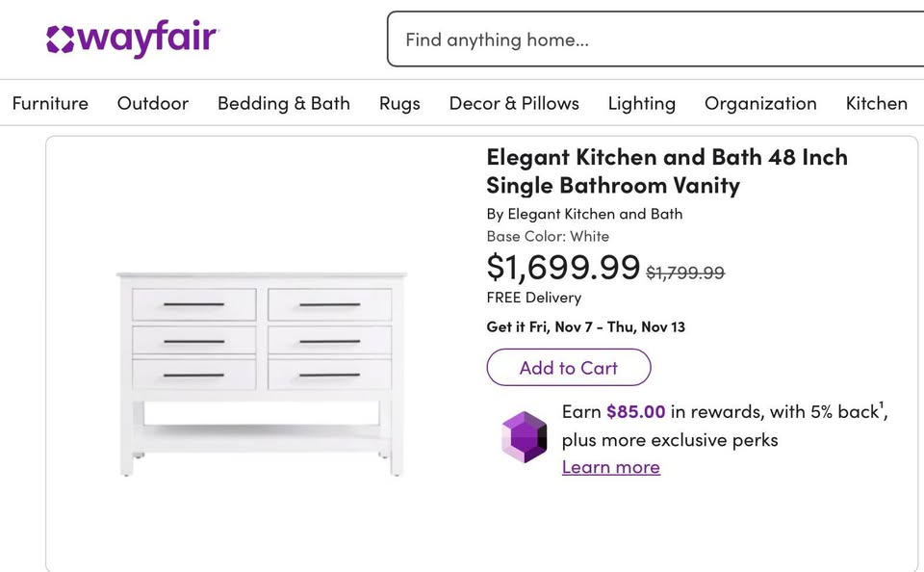Open the Organization category
This screenshot has width=924, height=572.
point(760,103)
